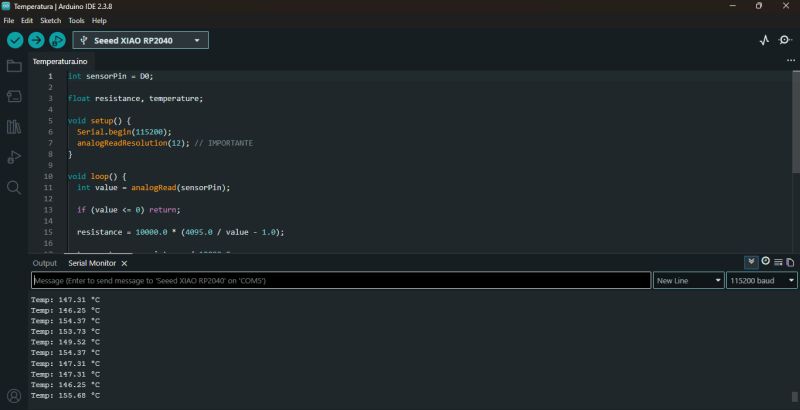Toggle Autoscroll in Serial Monitor
Image resolution: width=800 pixels, height=410 pixels.
[x=751, y=262]
